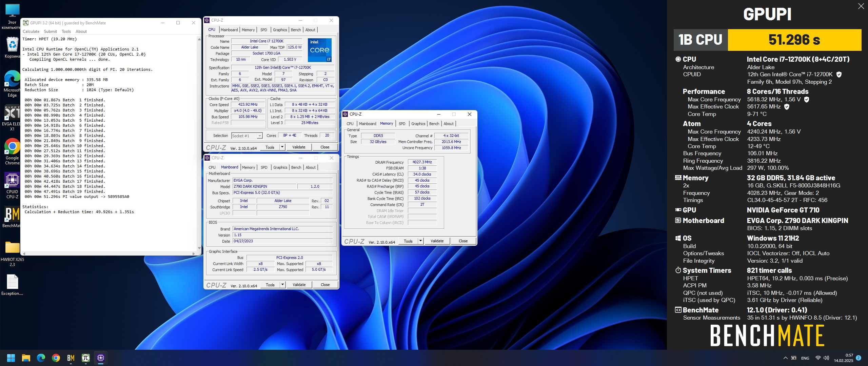Expand Tools dropdown arrow in top CPU-Z
This screenshot has width=868, height=366.
282,147
